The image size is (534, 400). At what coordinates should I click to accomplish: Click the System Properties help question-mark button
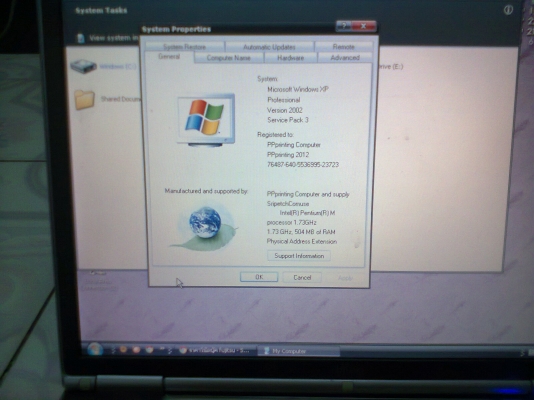(344, 26)
